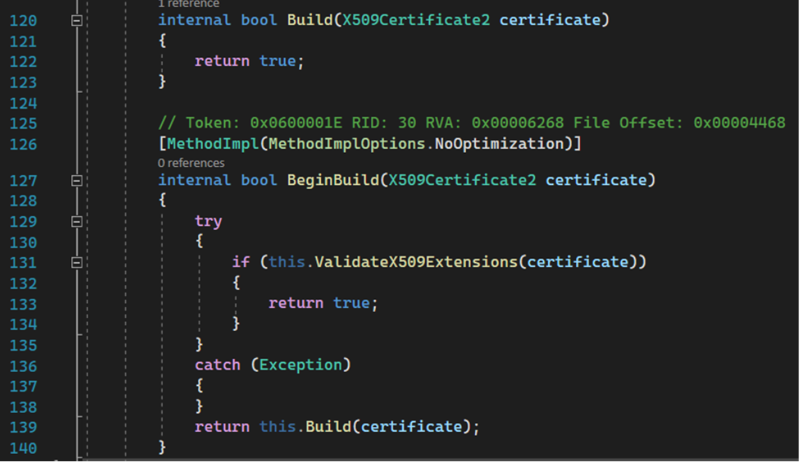Click "true" in line 122 return statement
The width and height of the screenshot is (800, 462).
pyautogui.click(x=277, y=61)
